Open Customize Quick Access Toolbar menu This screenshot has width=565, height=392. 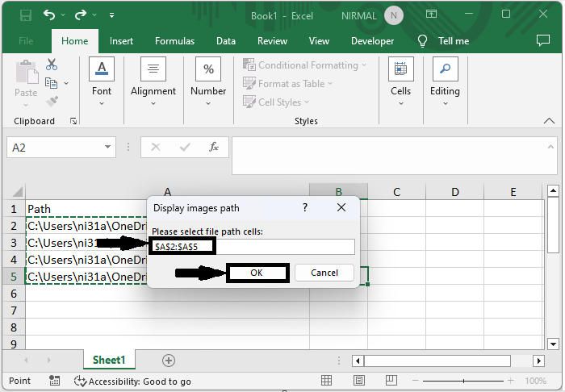[111, 15]
